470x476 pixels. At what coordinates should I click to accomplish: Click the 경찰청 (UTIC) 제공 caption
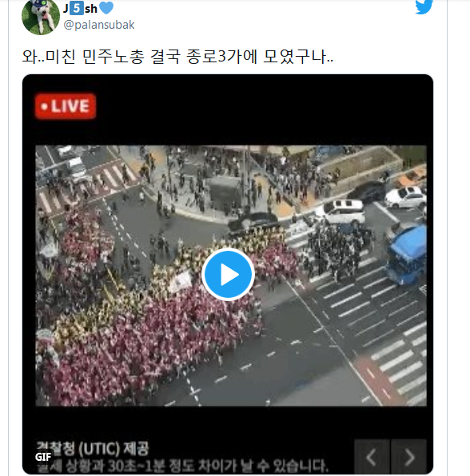93,448
